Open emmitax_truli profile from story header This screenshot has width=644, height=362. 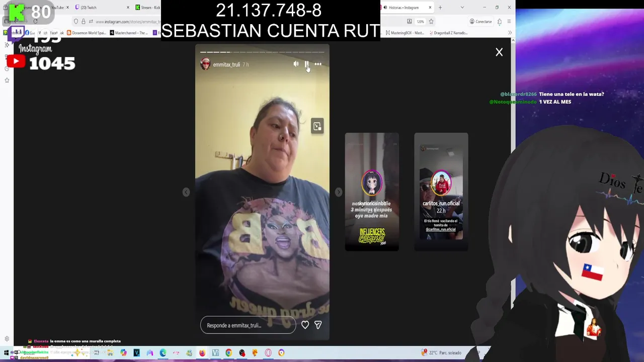click(226, 65)
